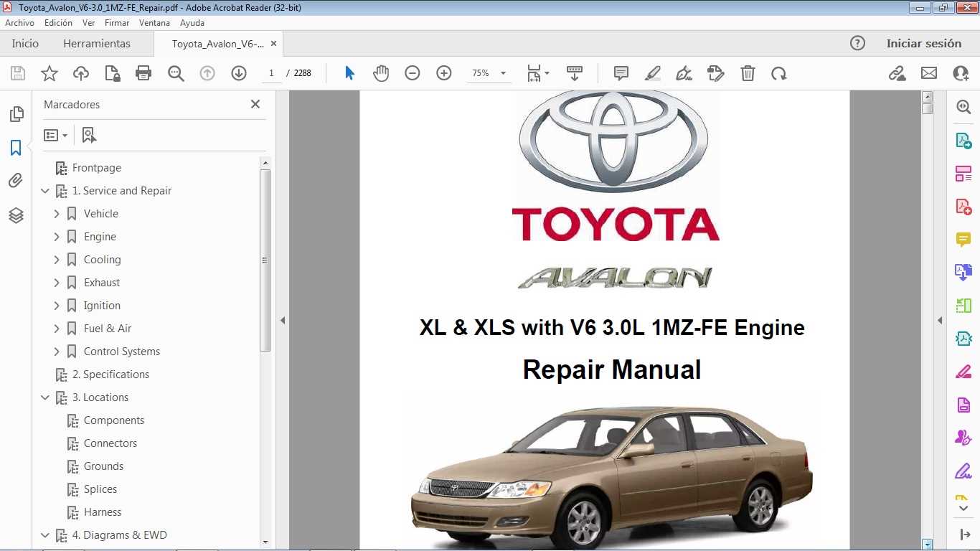Click the document vertical scrollbar thumb
The height and width of the screenshot is (551, 980).
[x=928, y=109]
